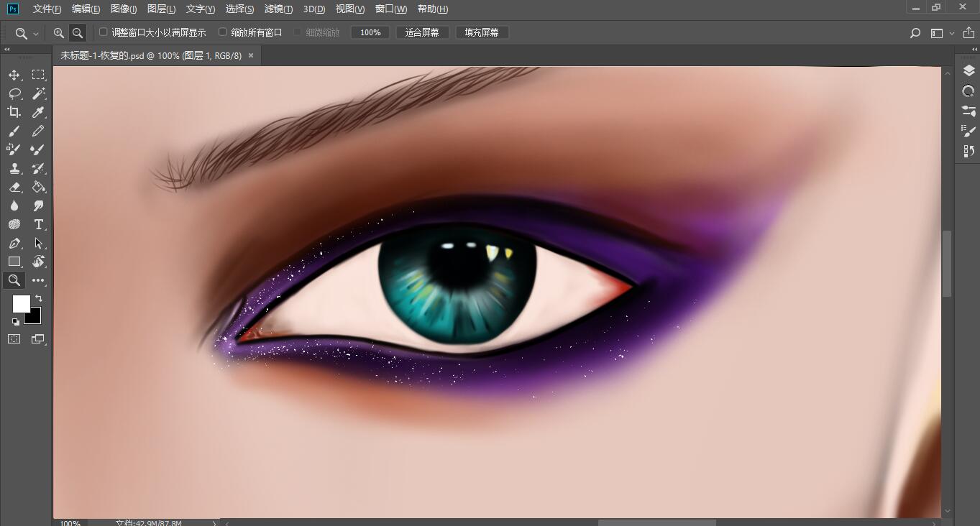
Task: Click the zoom-in magnifier in options bar
Action: [59, 33]
